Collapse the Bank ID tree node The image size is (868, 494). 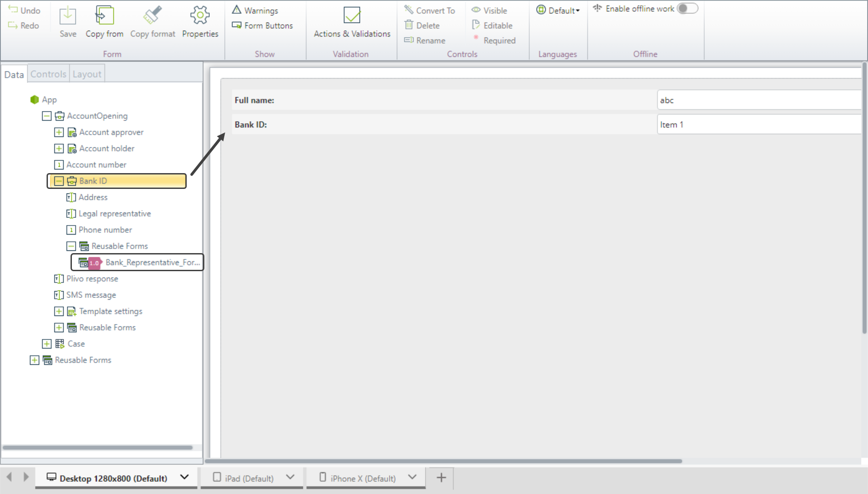click(x=59, y=181)
